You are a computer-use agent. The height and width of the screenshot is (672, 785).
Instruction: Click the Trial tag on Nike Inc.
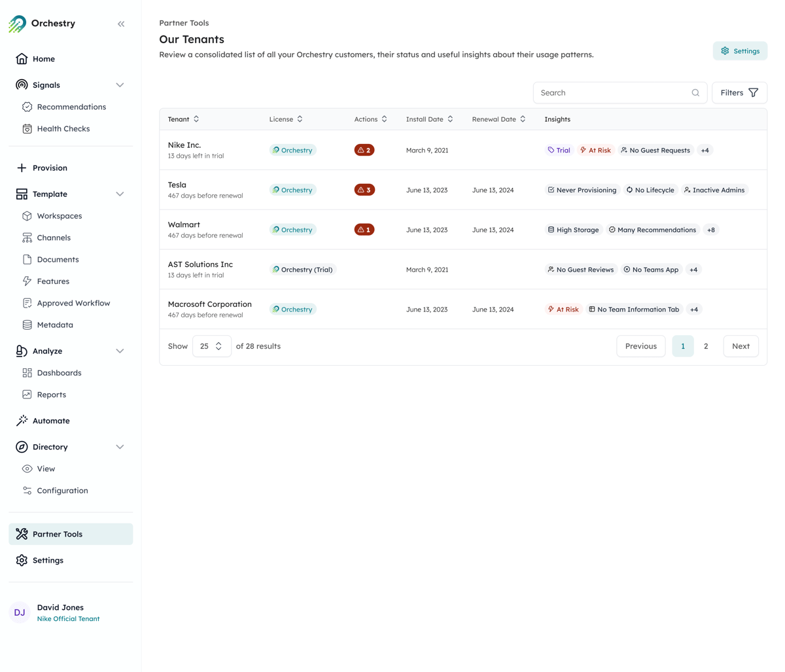pyautogui.click(x=559, y=150)
